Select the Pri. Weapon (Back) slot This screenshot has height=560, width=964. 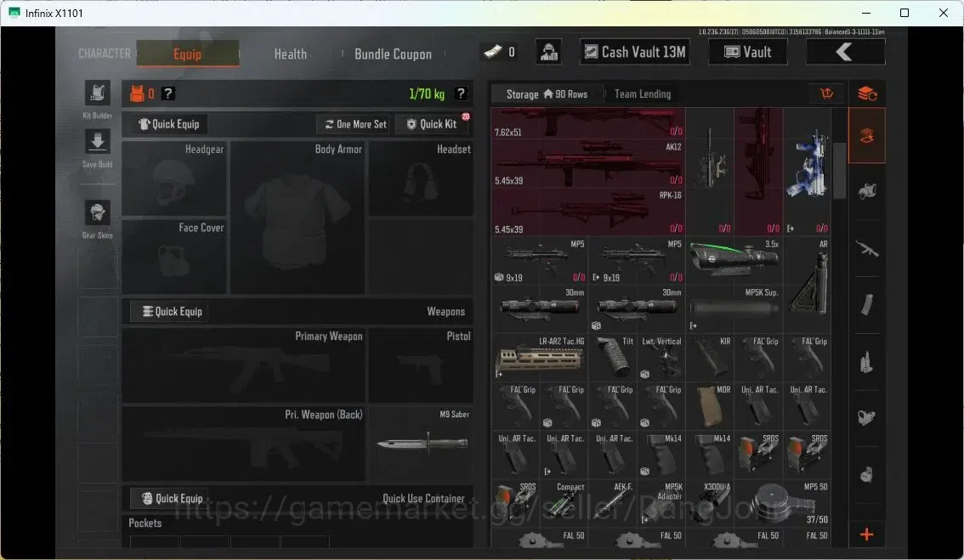(x=244, y=444)
